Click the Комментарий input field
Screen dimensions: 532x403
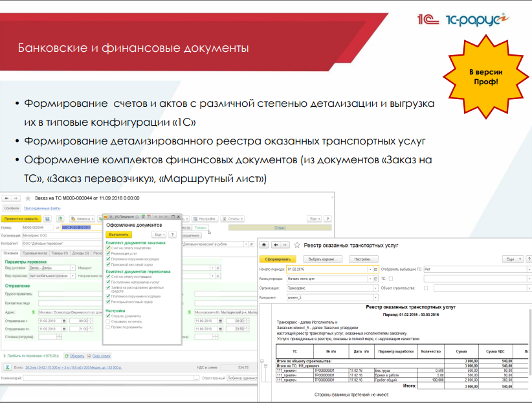click(109, 378)
